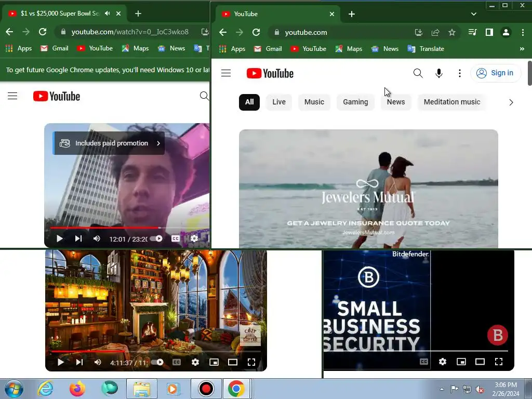Toggle closed captions on the Super Bowl video
Screen dimensions: 532x399
[x=176, y=238]
